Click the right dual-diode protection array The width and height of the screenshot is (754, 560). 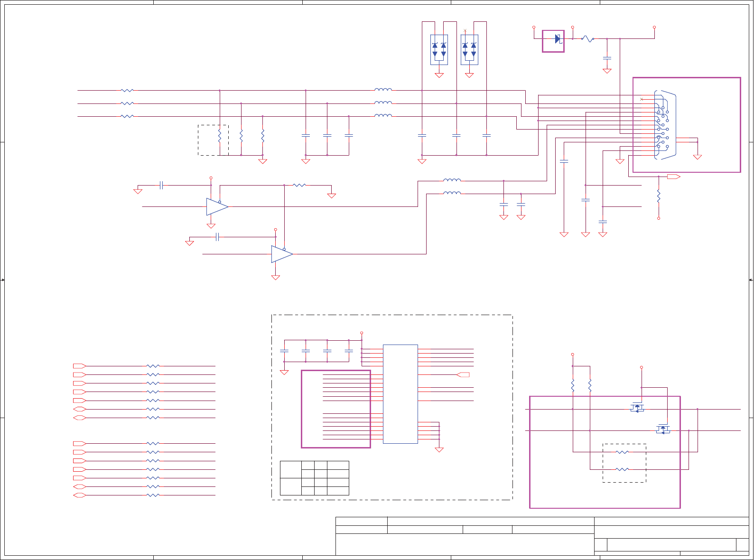(x=469, y=50)
